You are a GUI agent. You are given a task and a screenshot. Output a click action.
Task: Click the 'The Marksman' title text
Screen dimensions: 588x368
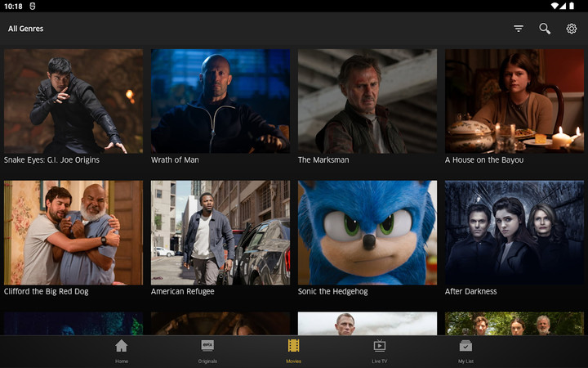pyautogui.click(x=323, y=160)
